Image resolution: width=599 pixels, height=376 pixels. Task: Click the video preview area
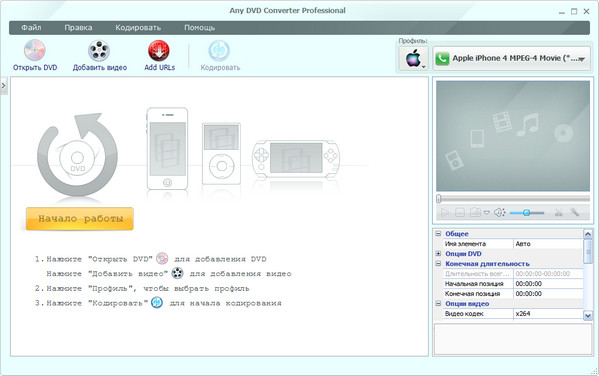[513, 136]
